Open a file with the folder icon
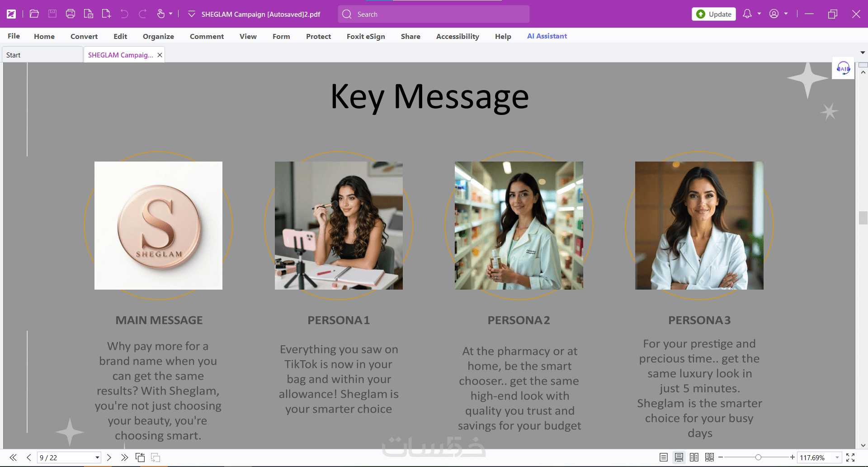Viewport: 868px width, 467px height. point(34,14)
